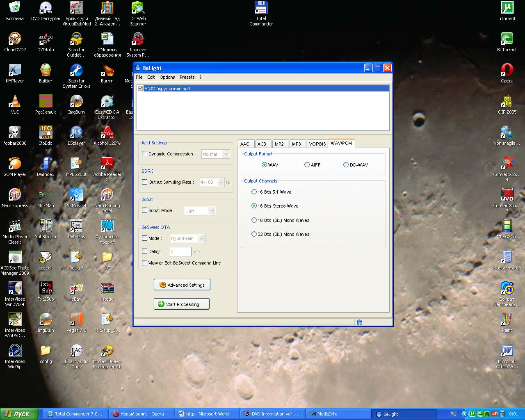Switch to the AAC tab
Viewport: 525px width, 420px height.
tap(245, 144)
